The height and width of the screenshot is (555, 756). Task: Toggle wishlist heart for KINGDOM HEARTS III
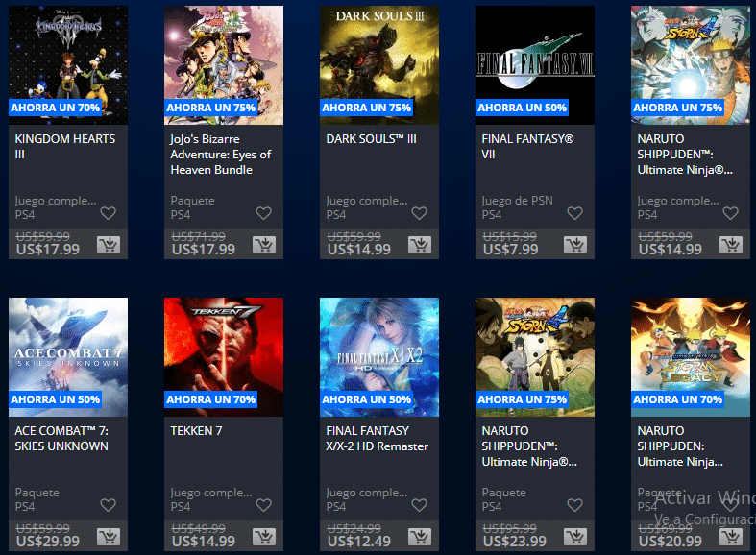point(108,213)
